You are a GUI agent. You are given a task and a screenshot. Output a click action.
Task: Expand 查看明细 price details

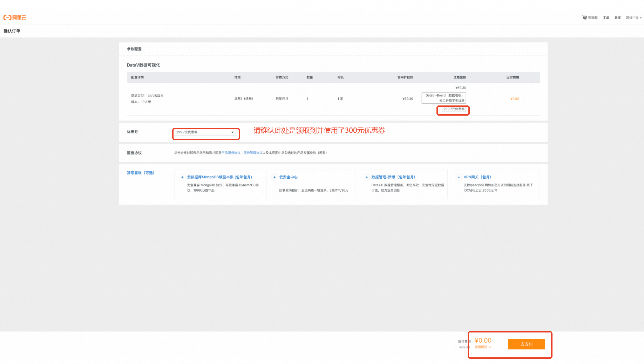[483, 347]
